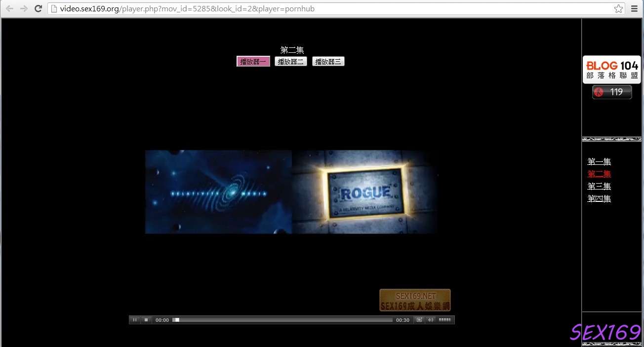
Task: Stop the video with the stop button
Action: [146, 320]
